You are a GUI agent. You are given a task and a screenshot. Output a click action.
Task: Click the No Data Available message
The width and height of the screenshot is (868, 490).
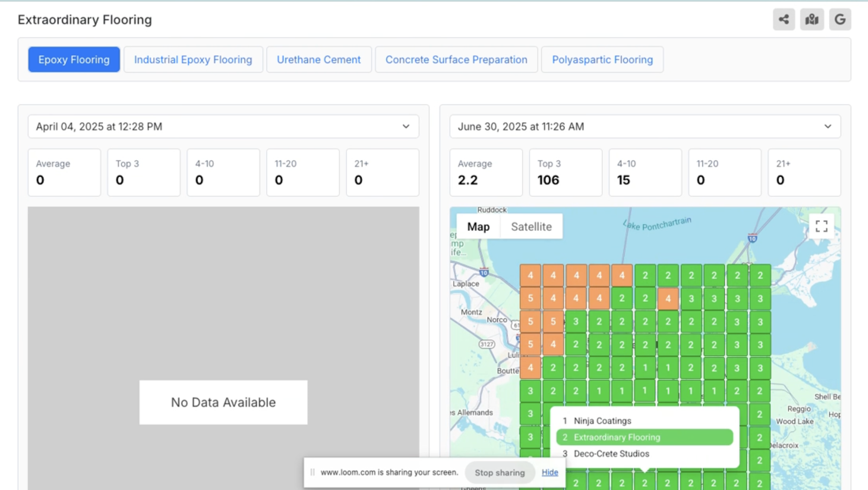[223, 402]
